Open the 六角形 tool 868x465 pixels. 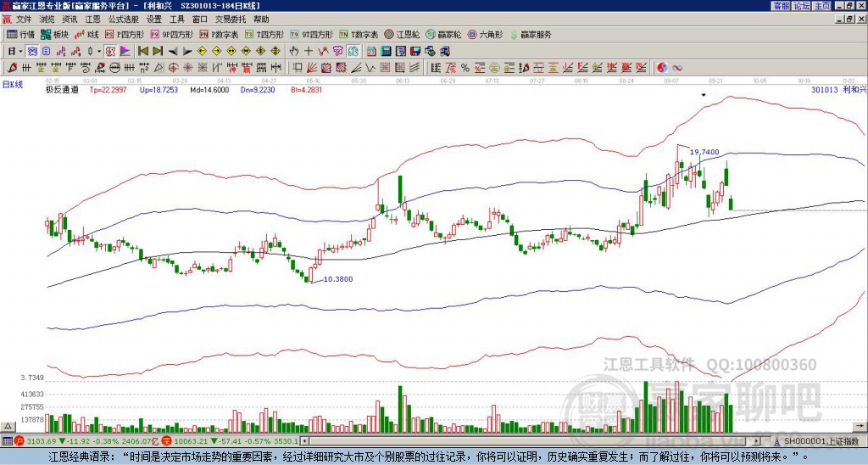pos(485,34)
